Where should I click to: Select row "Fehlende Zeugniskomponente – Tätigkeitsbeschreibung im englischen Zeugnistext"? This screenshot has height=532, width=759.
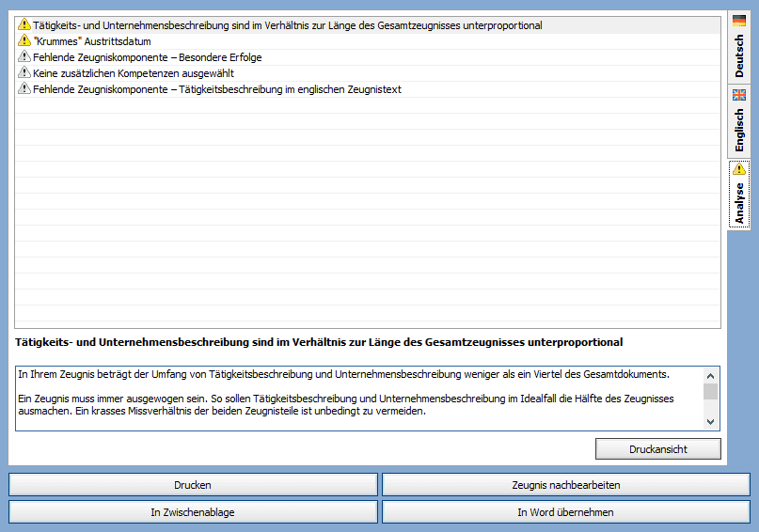tap(368, 89)
